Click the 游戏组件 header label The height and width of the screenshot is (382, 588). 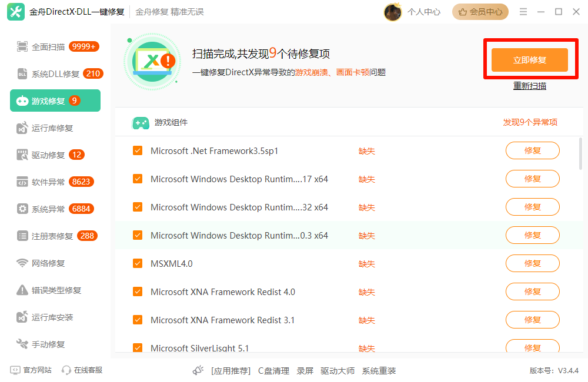[x=171, y=122]
